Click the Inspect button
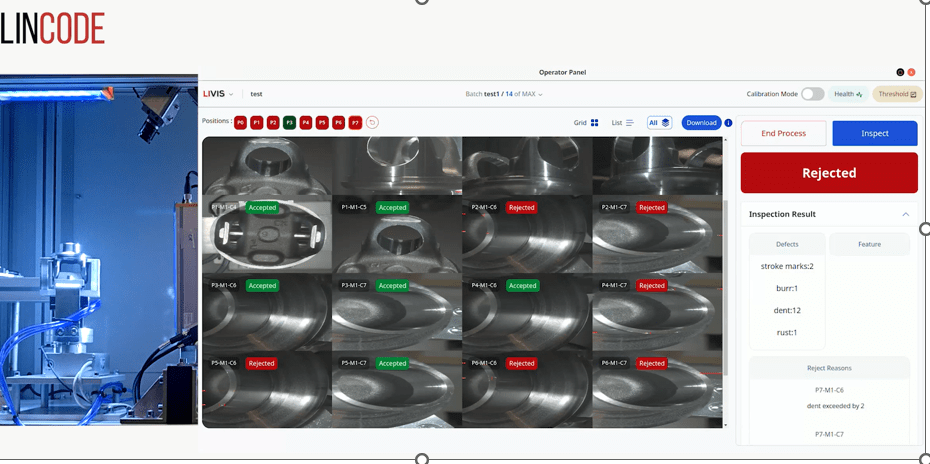 [874, 133]
